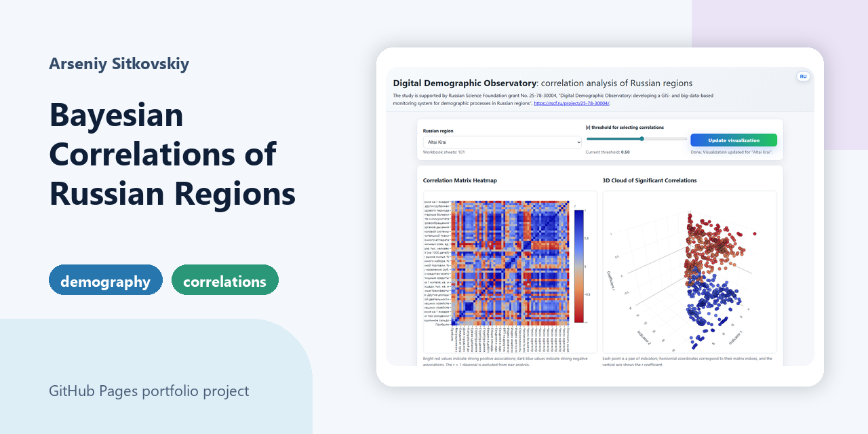The width and height of the screenshot is (868, 434).
Task: Click the 3D Cloud of Significant Correlations heading
Action: click(650, 180)
